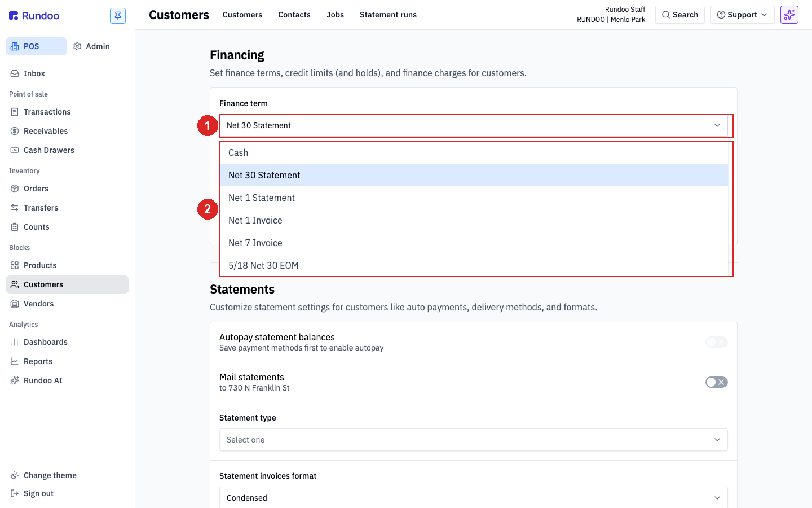This screenshot has width=812, height=508.
Task: Click the Admin gear icon
Action: pos(77,46)
